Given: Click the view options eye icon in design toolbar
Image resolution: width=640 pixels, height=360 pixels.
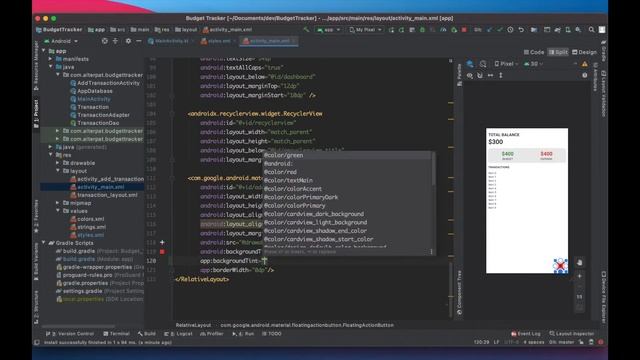Looking at the screenshot, I should [x=470, y=76].
